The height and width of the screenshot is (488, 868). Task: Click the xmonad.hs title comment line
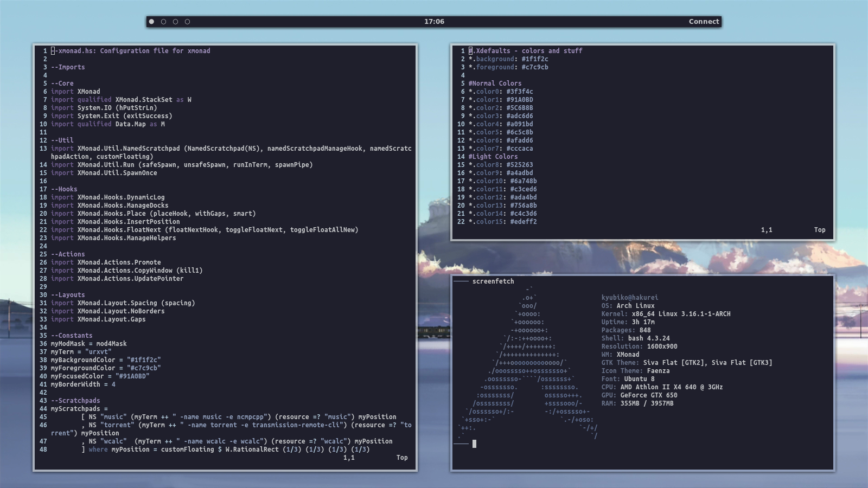pyautogui.click(x=131, y=51)
